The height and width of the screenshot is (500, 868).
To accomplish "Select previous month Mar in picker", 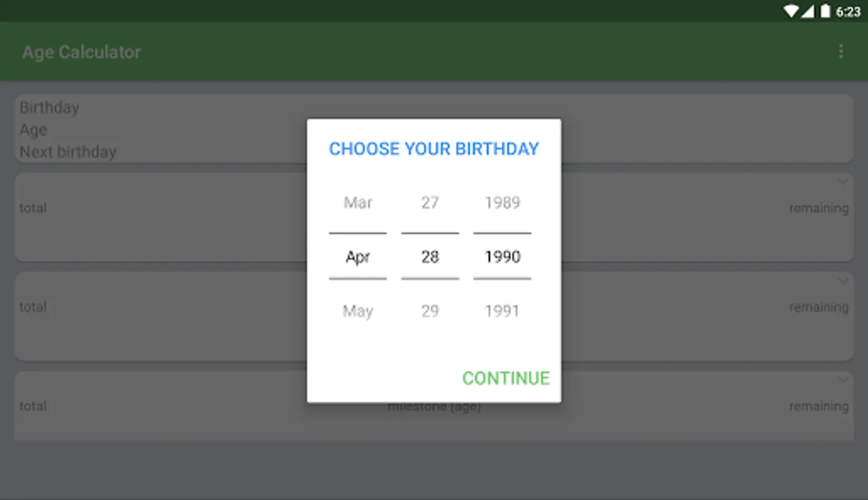I will (x=358, y=203).
